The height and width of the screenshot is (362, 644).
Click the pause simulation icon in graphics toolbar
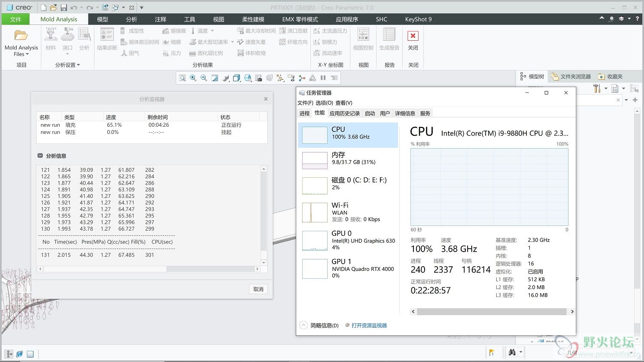pyautogui.click(x=323, y=78)
